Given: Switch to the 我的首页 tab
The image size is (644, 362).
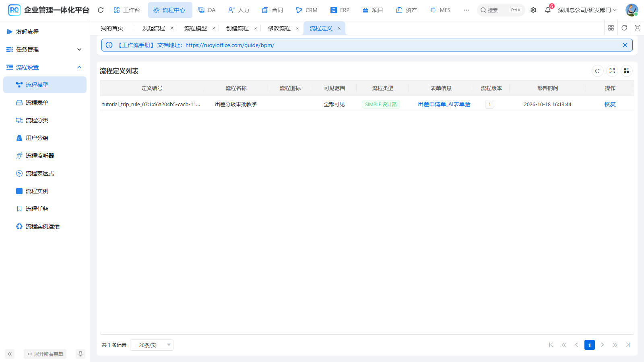Looking at the screenshot, I should point(112,28).
